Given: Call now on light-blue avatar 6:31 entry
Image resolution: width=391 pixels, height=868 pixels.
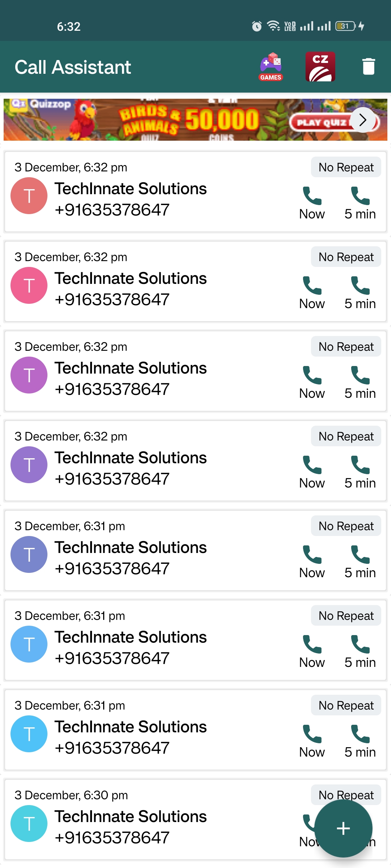Looking at the screenshot, I should tap(312, 652).
